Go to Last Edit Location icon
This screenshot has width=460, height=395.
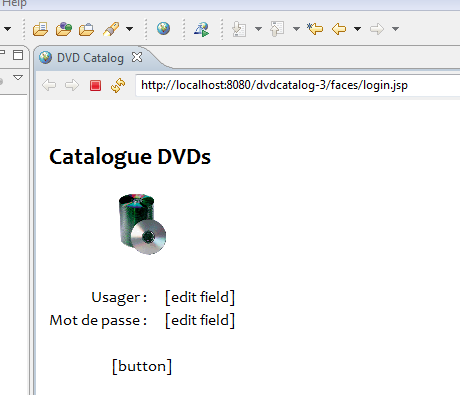pyautogui.click(x=315, y=29)
